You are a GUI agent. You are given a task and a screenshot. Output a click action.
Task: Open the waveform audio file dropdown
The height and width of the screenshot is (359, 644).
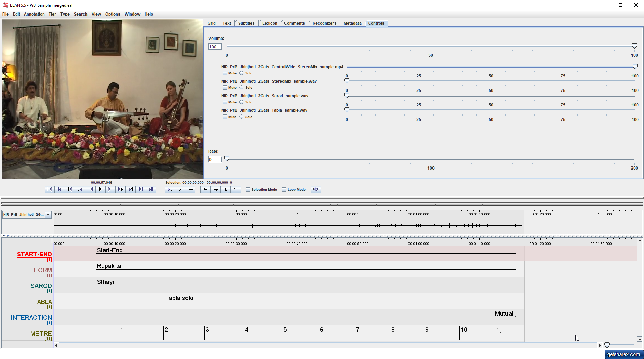click(x=48, y=215)
